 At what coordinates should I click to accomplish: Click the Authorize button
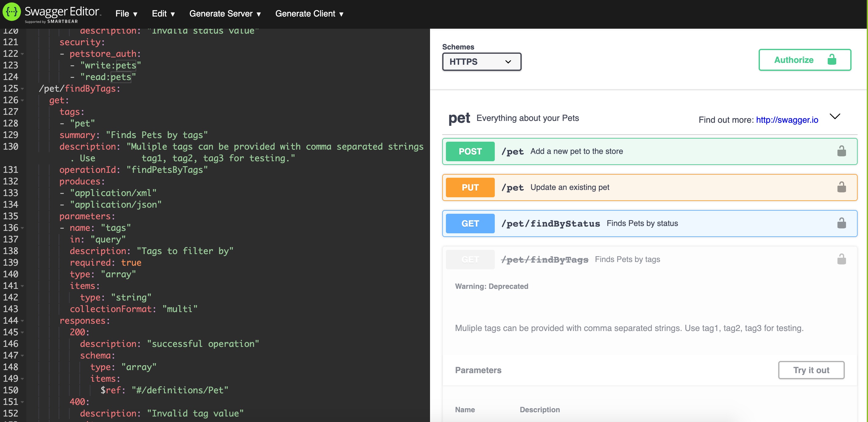click(x=805, y=60)
